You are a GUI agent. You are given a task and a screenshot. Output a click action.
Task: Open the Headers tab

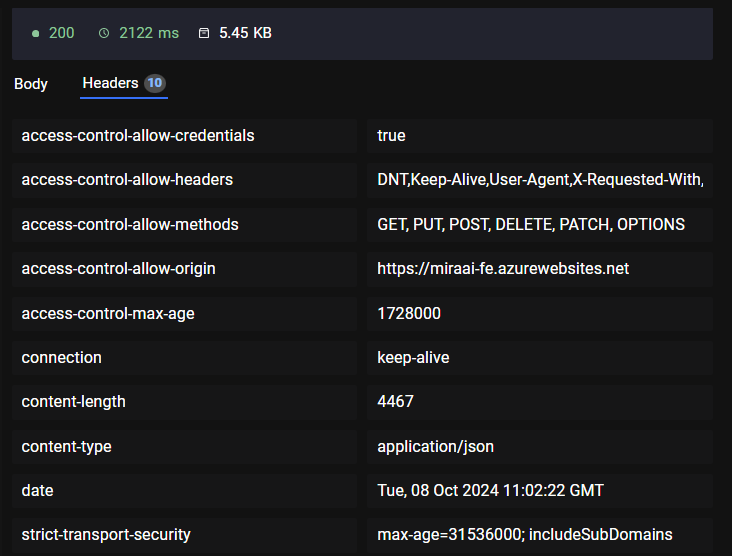coord(110,83)
